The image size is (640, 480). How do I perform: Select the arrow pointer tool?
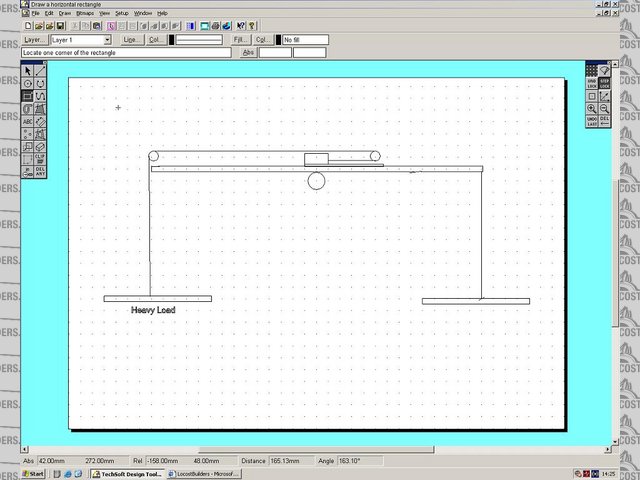[x=27, y=71]
